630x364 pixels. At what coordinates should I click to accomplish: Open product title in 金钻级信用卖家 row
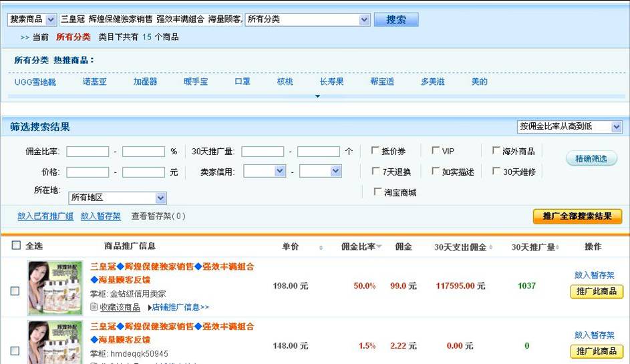click(172, 272)
